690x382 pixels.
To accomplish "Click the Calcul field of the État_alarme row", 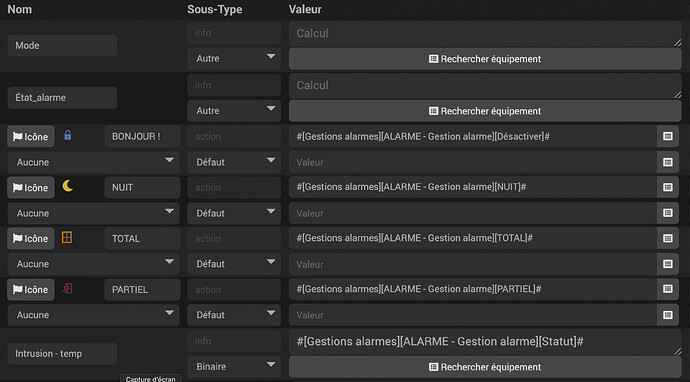I will click(485, 86).
